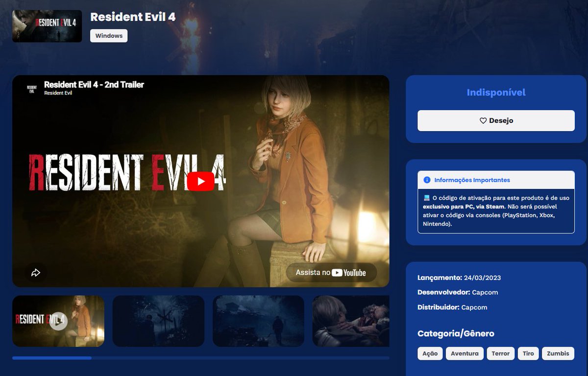588x376 pixels.
Task: Click the Resident Evil 4 cover image
Action: [x=47, y=26]
